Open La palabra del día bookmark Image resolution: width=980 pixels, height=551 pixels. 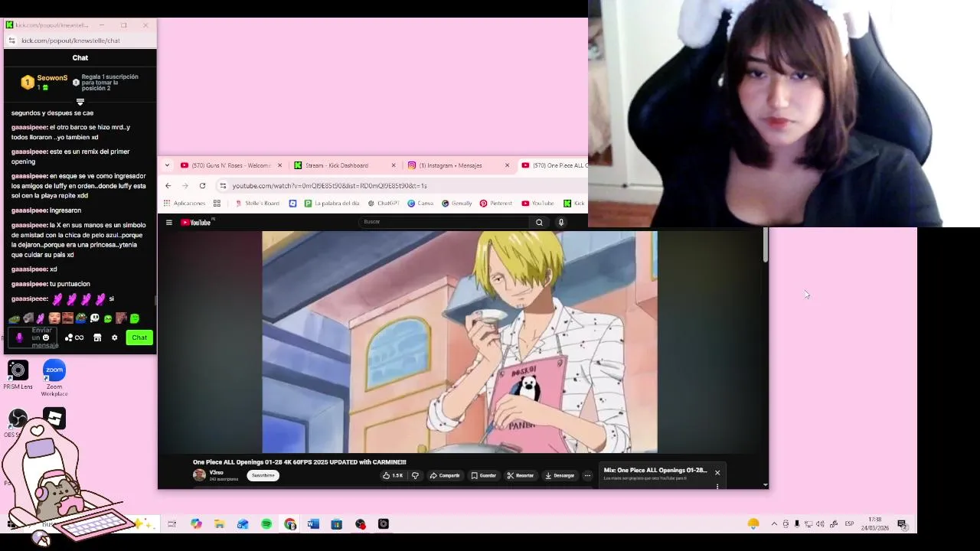click(x=332, y=204)
